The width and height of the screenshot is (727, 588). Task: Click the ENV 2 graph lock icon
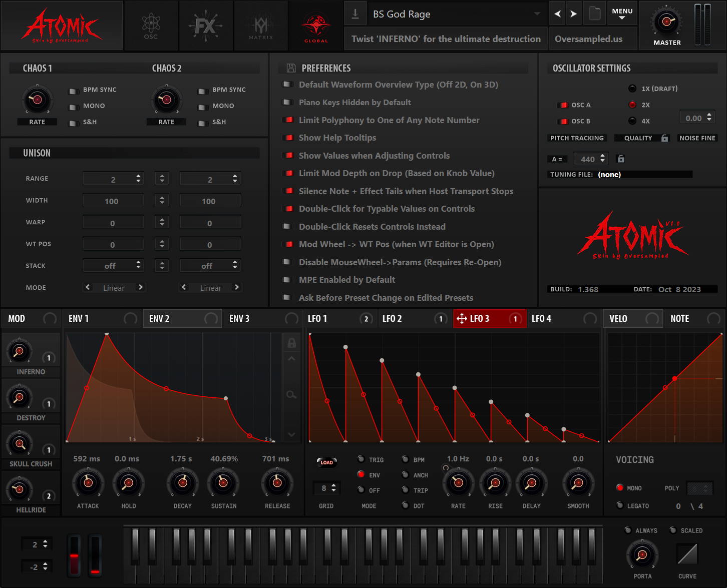coord(291,343)
